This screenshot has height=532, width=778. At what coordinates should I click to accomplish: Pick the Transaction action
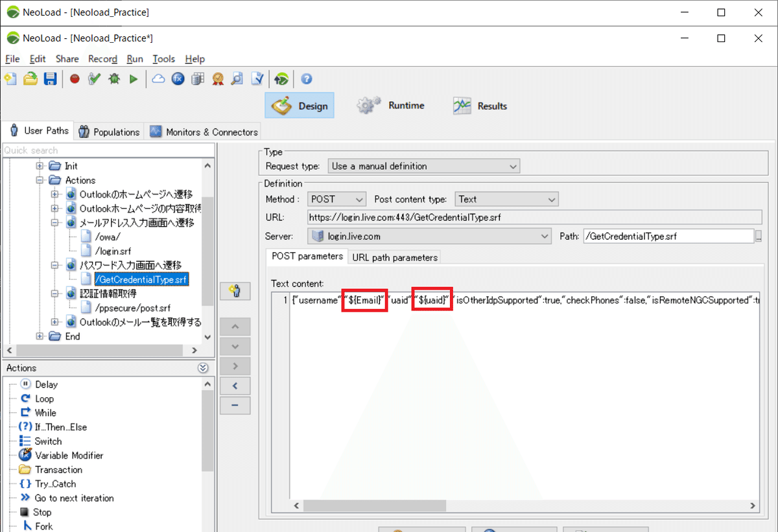pos(58,470)
